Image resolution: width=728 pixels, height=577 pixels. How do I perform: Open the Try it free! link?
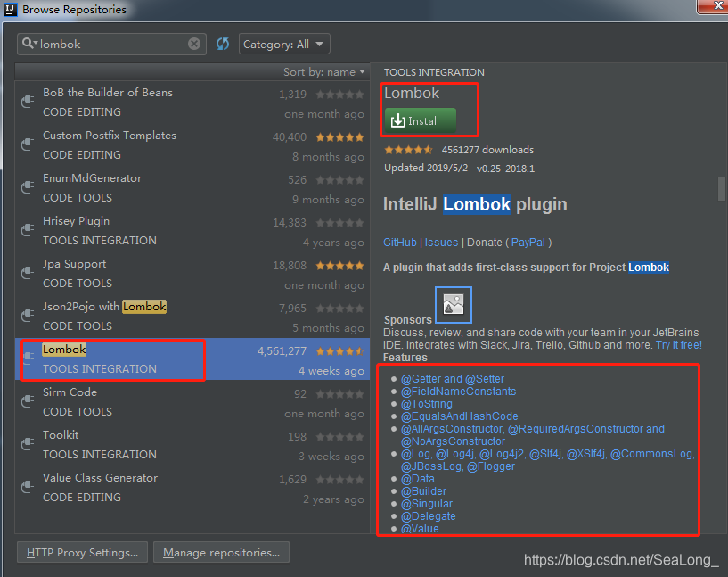679,345
